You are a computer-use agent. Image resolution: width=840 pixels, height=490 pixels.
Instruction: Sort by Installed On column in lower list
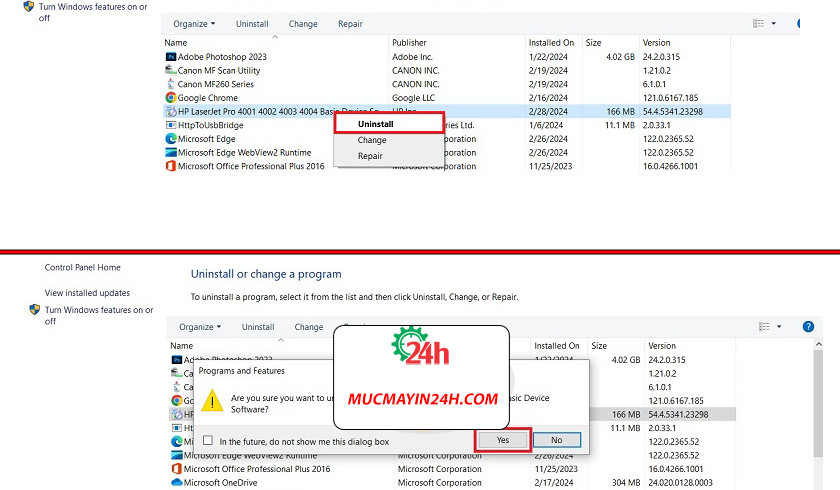tap(559, 345)
